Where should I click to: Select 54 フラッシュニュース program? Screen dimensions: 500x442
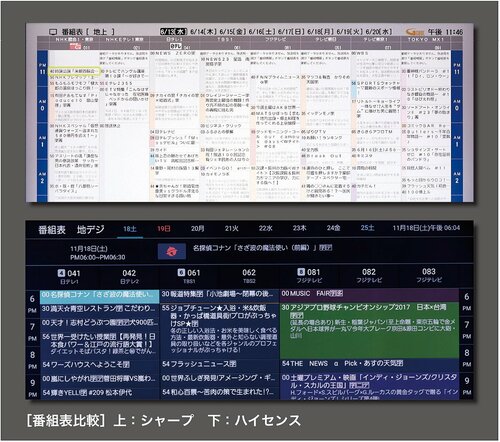point(219,364)
